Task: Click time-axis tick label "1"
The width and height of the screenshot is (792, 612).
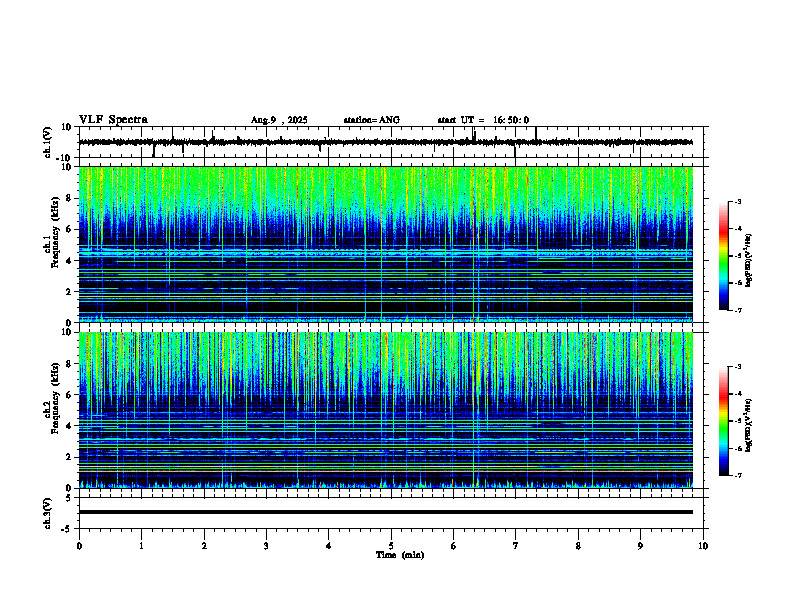Action: (141, 546)
